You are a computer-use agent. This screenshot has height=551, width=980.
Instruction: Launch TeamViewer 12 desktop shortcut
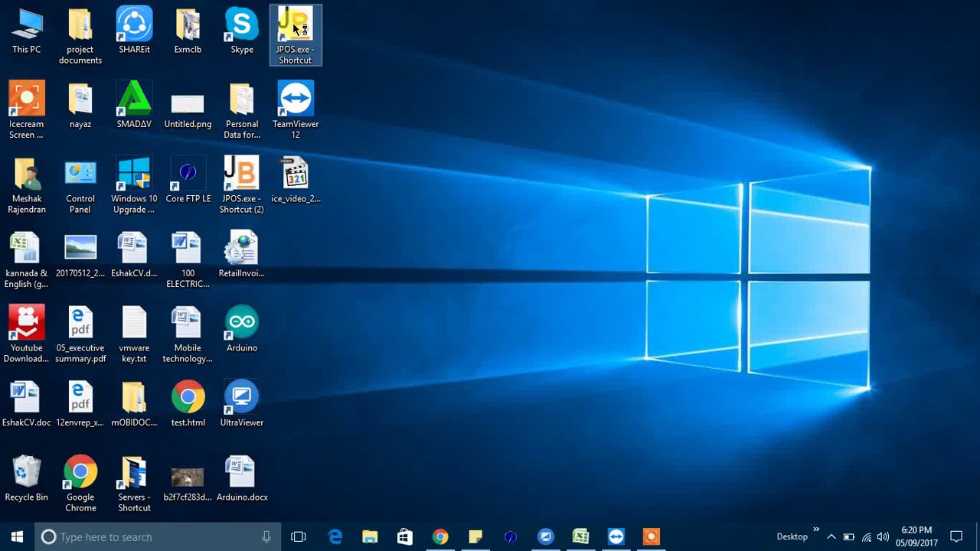296,111
